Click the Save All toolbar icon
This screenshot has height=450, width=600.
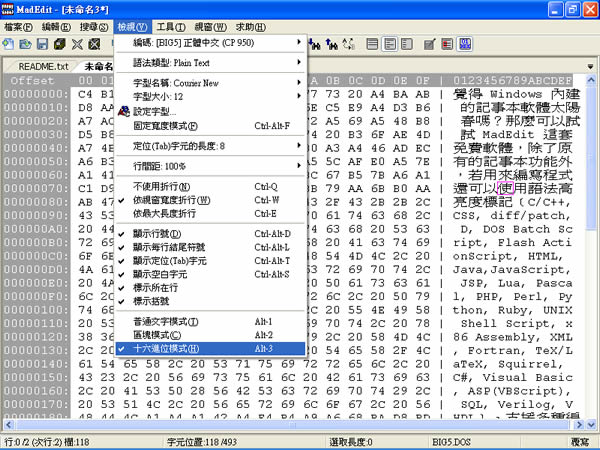[60, 44]
